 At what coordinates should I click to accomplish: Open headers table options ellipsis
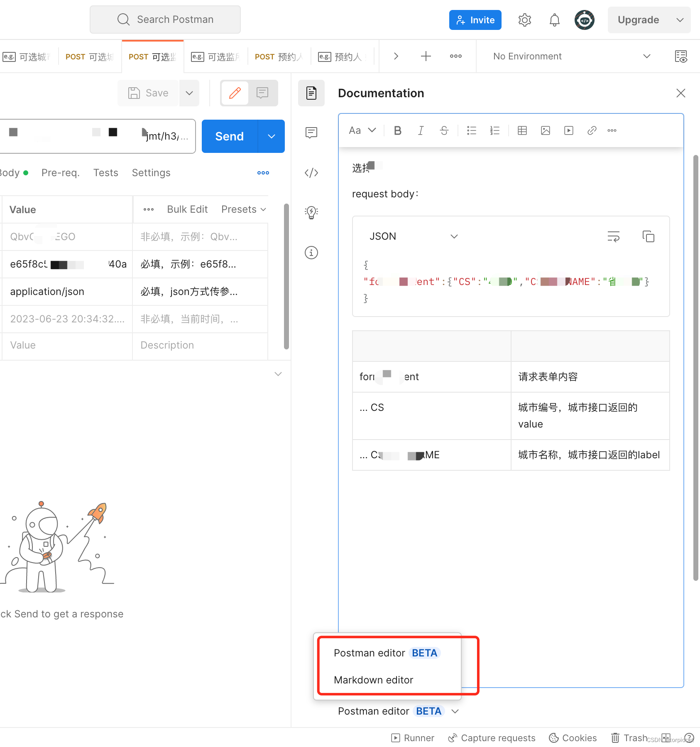148,209
